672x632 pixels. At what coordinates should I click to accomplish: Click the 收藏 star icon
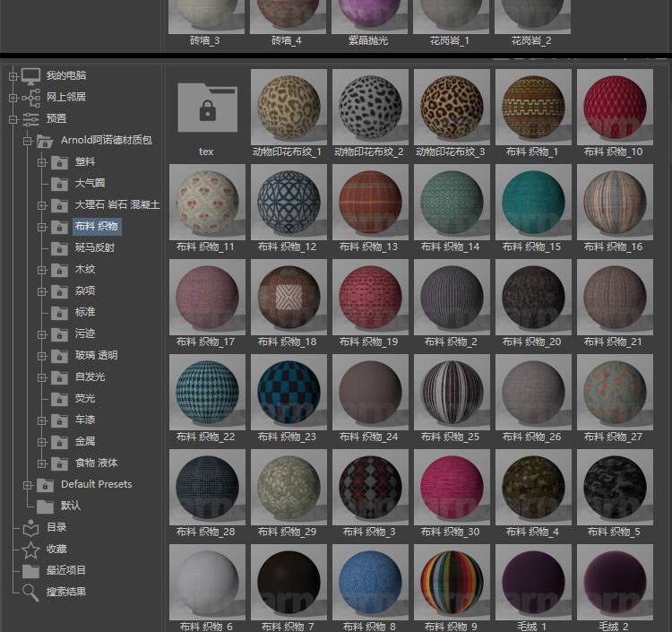[30, 550]
